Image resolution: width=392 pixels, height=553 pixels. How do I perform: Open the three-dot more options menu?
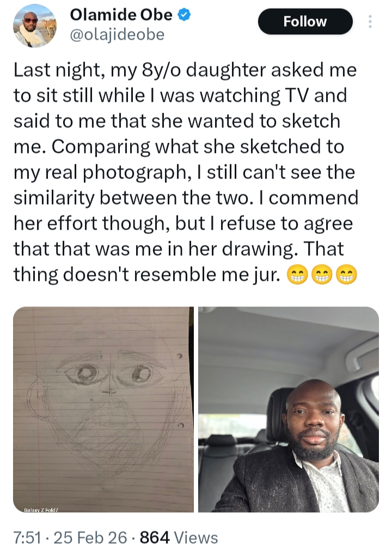click(370, 22)
